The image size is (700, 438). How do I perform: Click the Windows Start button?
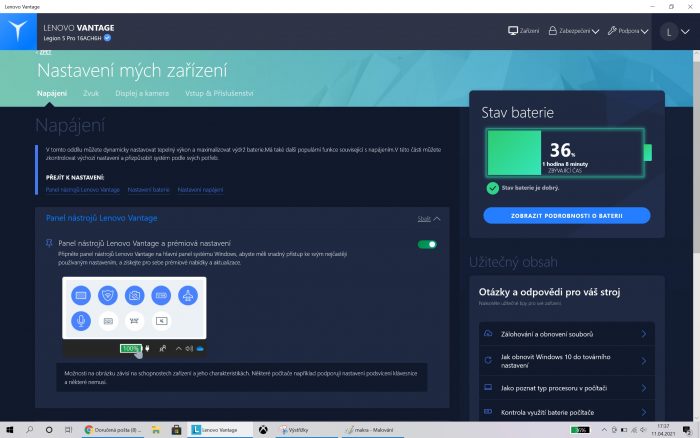[x=10, y=429]
